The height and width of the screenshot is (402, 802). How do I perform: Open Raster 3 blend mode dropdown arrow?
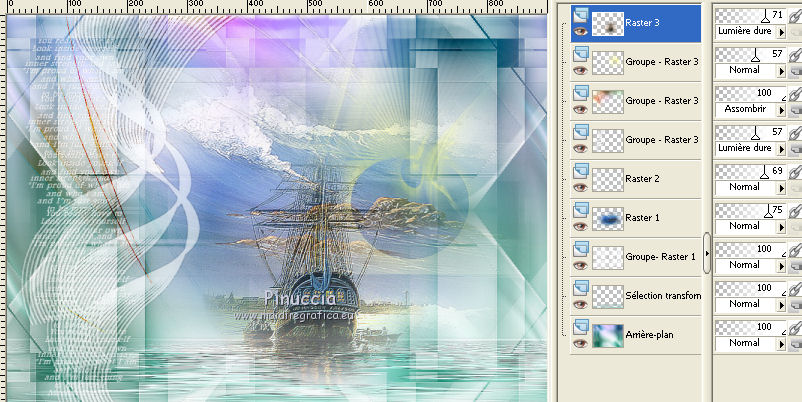click(782, 32)
